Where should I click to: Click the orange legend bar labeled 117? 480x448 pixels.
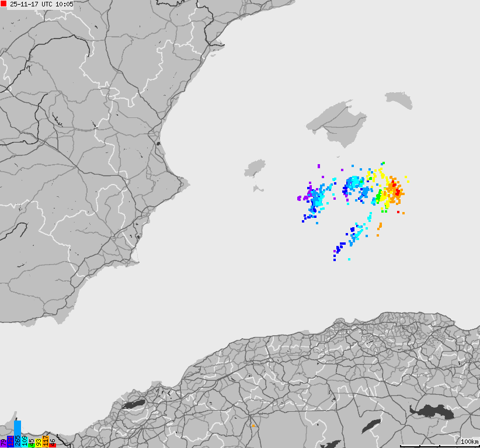pos(46,441)
